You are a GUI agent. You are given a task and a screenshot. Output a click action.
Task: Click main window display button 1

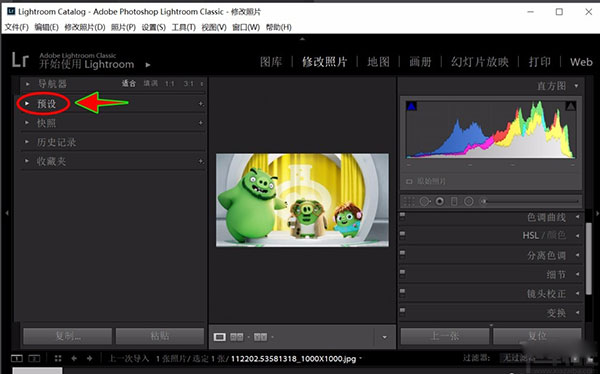click(16, 359)
